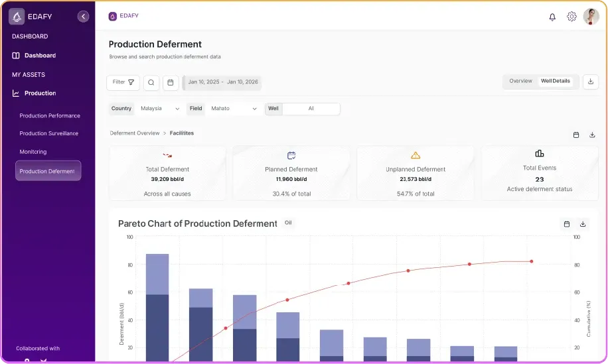This screenshot has width=608, height=364.
Task: Click the calendar icon beside the Facilities breadcrumb
Action: [x=576, y=135]
